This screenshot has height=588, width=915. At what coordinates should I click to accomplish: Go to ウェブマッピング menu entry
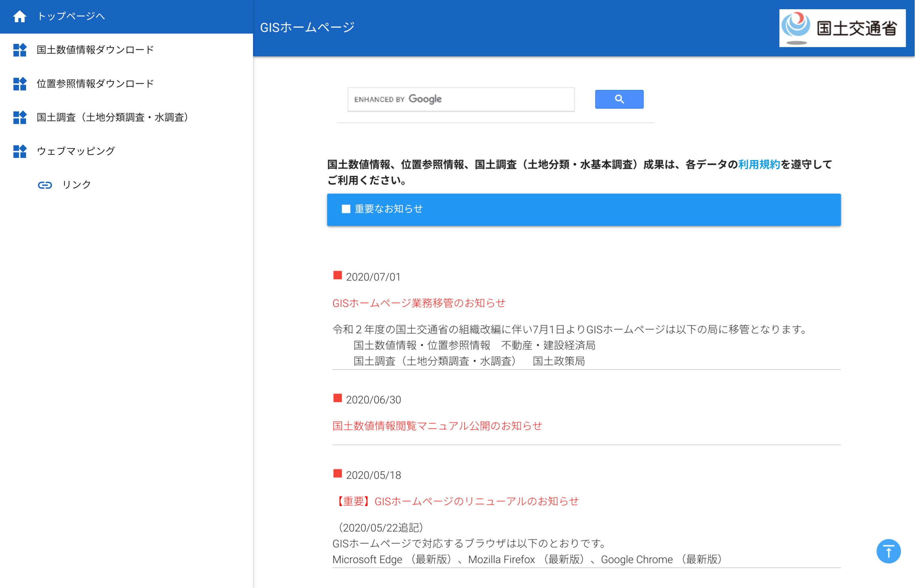point(75,151)
